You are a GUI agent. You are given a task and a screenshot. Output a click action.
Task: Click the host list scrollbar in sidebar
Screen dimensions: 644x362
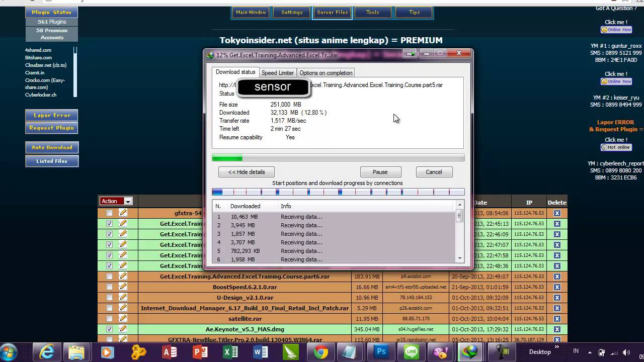pos(75,72)
